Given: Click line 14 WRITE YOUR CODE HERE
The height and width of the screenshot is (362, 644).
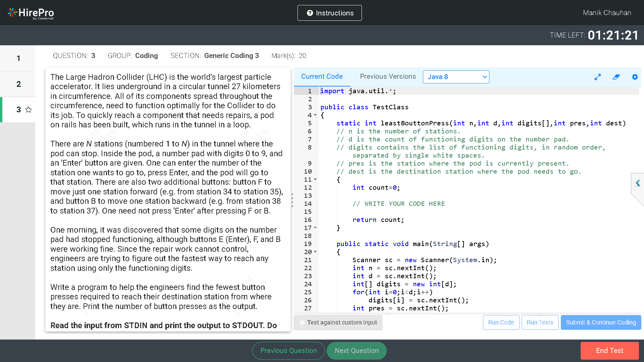Looking at the screenshot, I should coord(398,204).
